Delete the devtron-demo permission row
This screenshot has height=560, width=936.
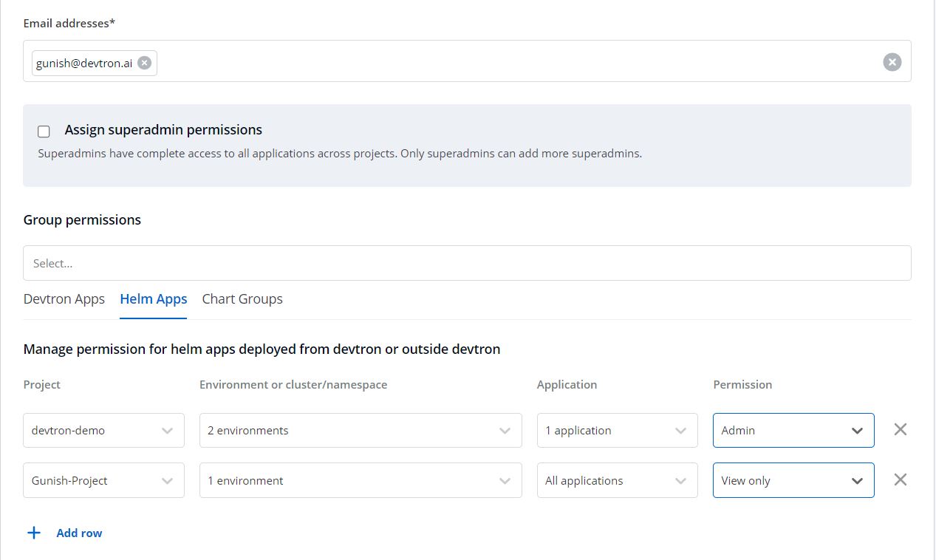point(900,429)
